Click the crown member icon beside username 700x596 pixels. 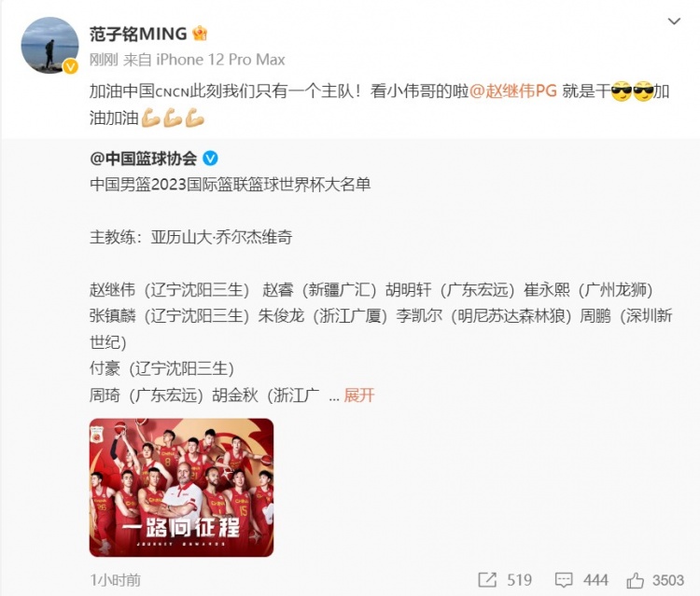[x=200, y=34]
